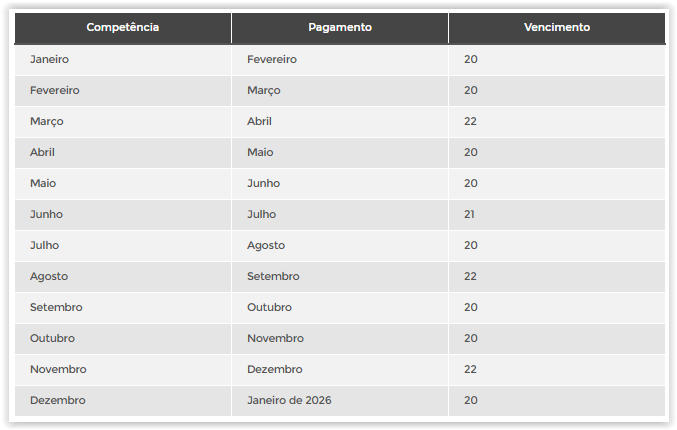Image resolution: width=677 pixels, height=430 pixels.
Task: Click the Setembro competência cell
Action: point(56,307)
